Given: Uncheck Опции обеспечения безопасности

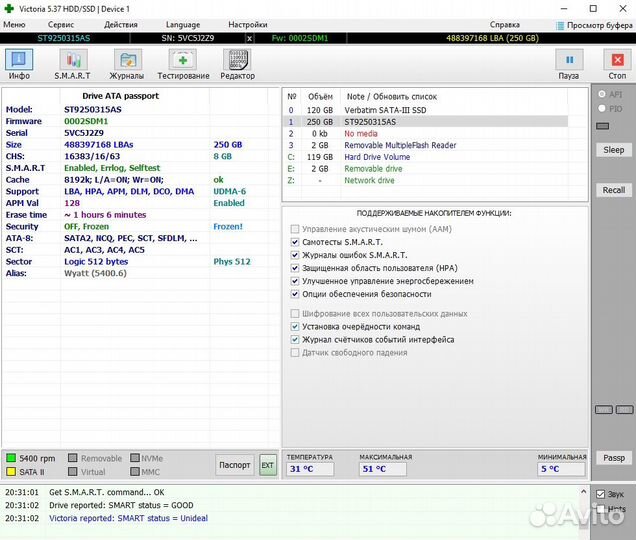Looking at the screenshot, I should coord(294,294).
